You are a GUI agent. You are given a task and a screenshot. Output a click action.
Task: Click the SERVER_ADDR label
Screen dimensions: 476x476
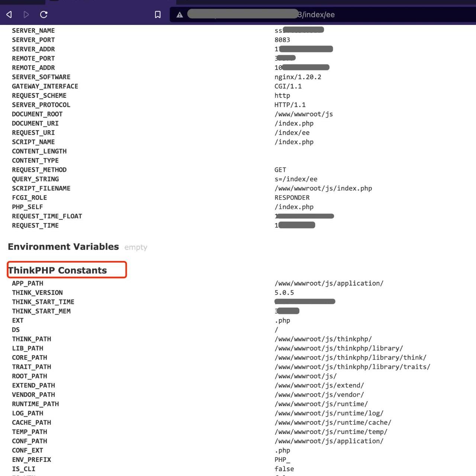click(33, 49)
